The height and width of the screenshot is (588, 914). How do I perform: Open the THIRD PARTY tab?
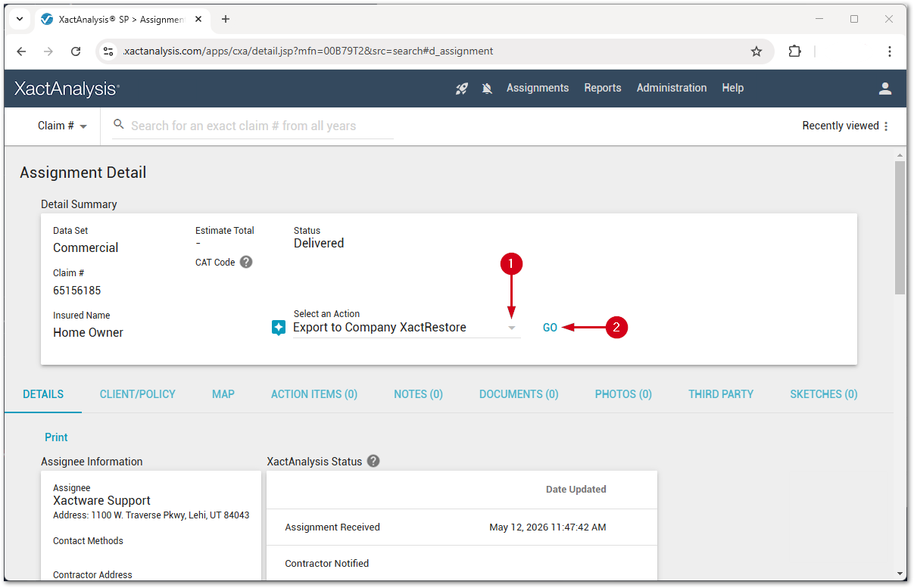pos(721,394)
